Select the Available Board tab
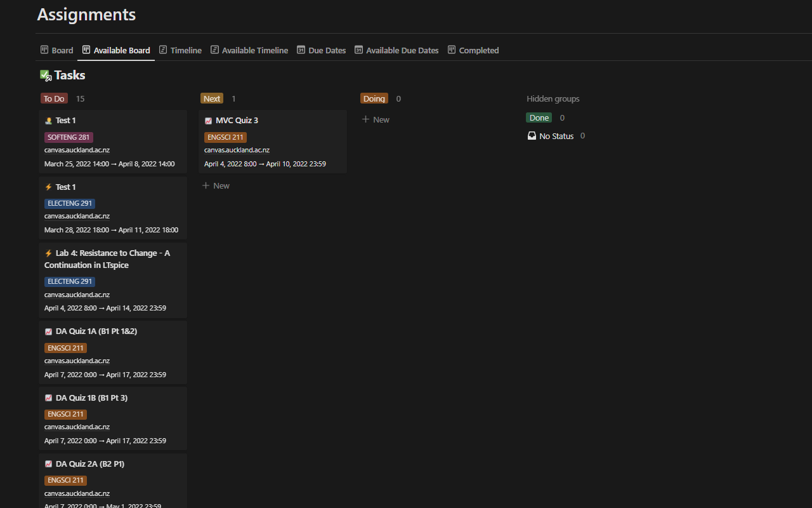Image resolution: width=812 pixels, height=508 pixels. click(x=116, y=50)
